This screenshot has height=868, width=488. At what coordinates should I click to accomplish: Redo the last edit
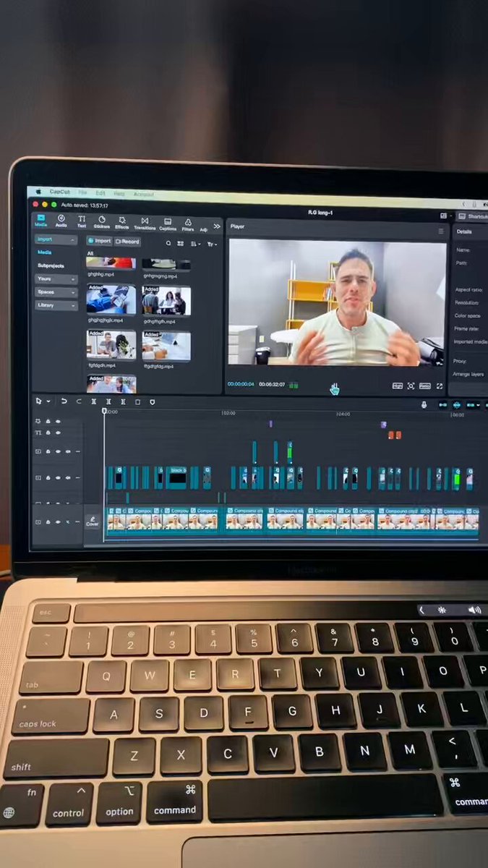(77, 401)
